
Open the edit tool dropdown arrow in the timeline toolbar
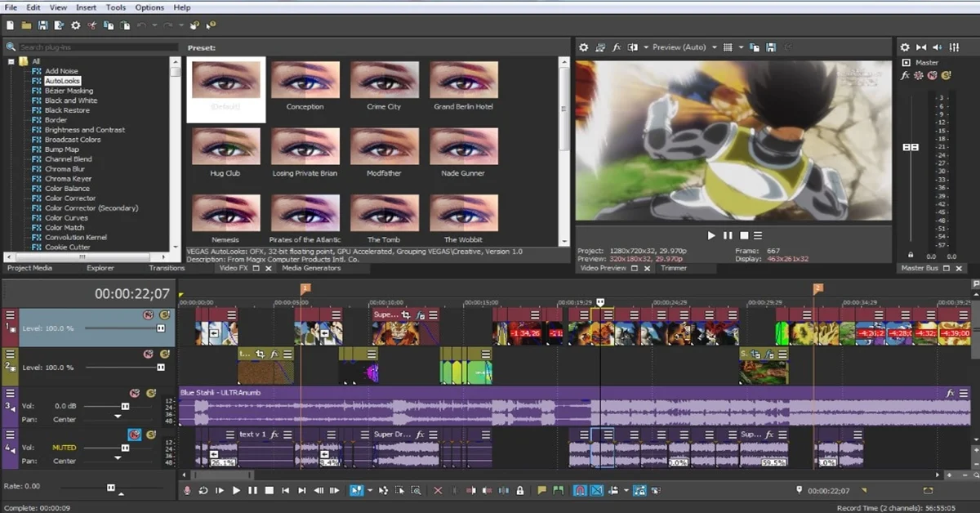(370, 490)
